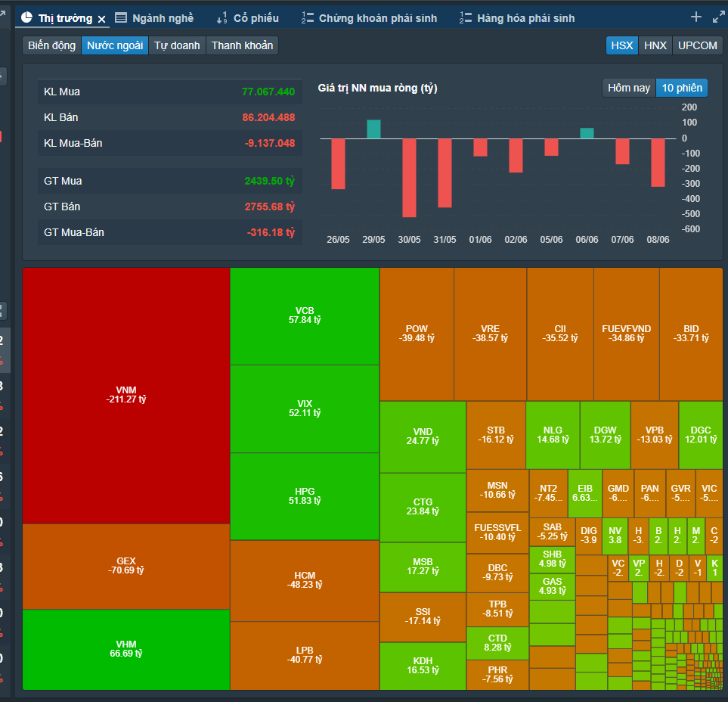Image resolution: width=728 pixels, height=702 pixels.
Task: Click GT Mua value 2439.50 tỷ
Action: (x=270, y=181)
